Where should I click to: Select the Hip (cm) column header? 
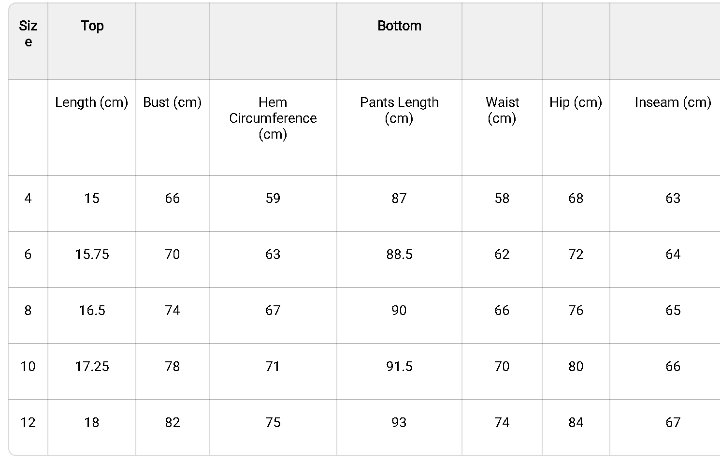pyautogui.click(x=576, y=102)
